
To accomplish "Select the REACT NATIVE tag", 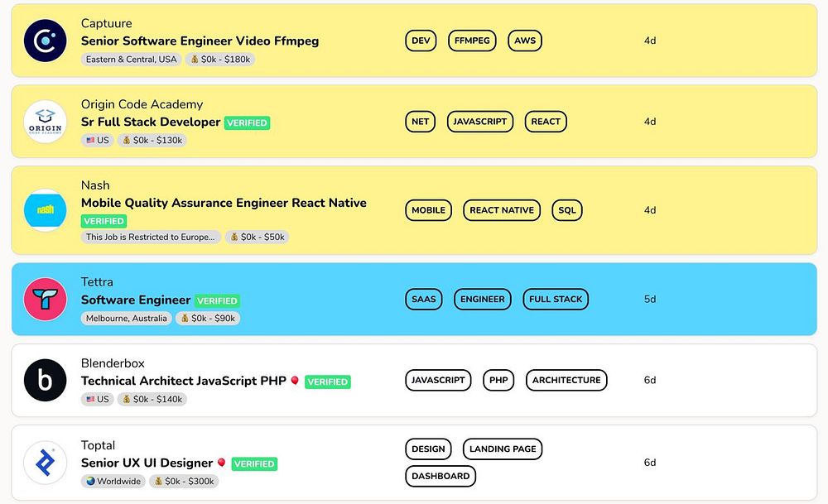I will click(x=502, y=210).
